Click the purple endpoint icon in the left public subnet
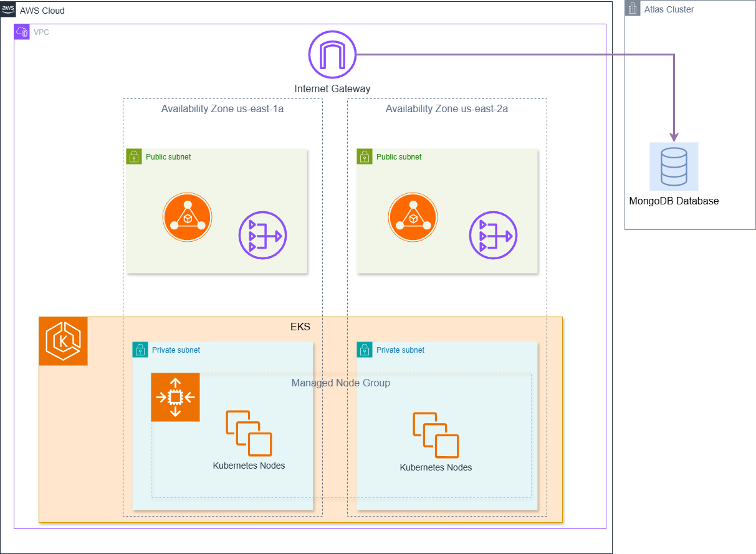This screenshot has height=554, width=756. pyautogui.click(x=262, y=236)
